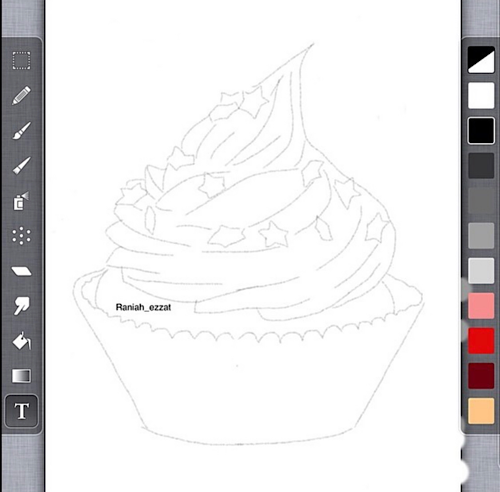Select the rectangular marquee selection tool
The height and width of the screenshot is (492, 500).
pos(22,60)
